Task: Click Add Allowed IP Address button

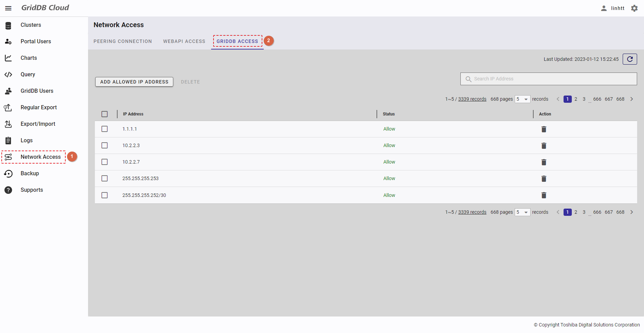Action: (x=134, y=82)
